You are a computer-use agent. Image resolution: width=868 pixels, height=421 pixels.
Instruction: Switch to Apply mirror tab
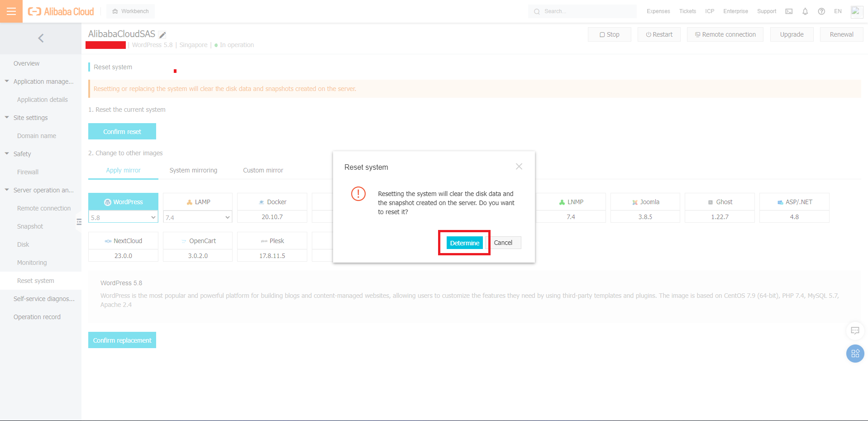(x=123, y=170)
